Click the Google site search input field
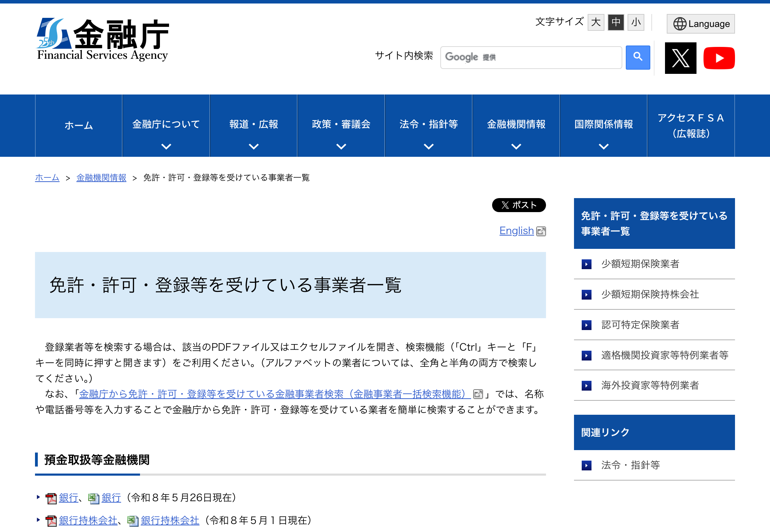 tap(531, 57)
